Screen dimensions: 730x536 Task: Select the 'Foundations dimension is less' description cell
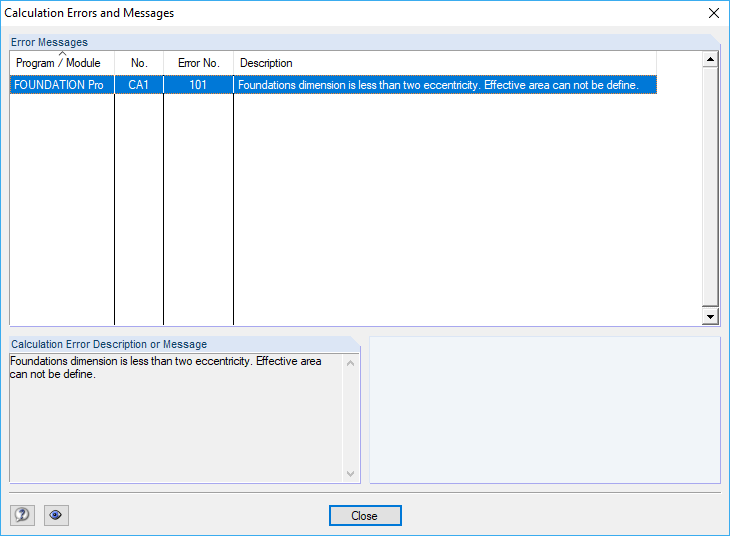click(445, 85)
